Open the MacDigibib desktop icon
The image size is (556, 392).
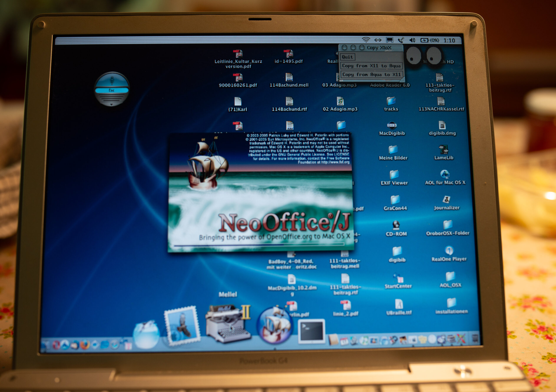pyautogui.click(x=392, y=125)
